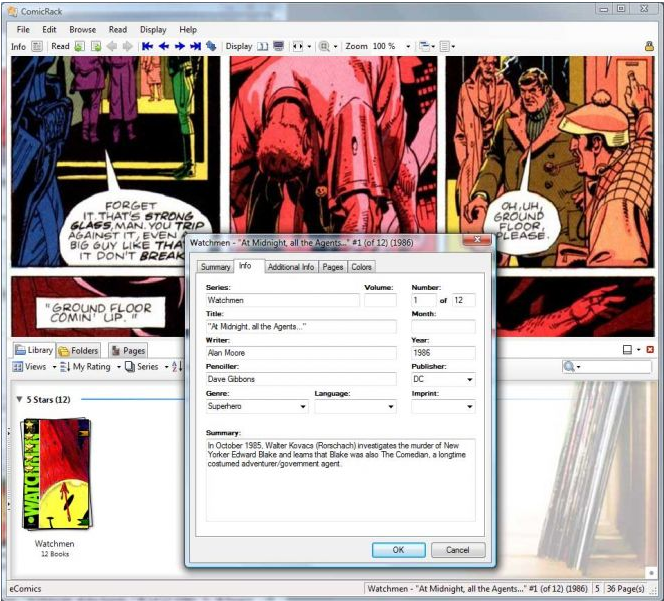664x601 pixels.
Task: Select the Library tab
Action: pyautogui.click(x=34, y=350)
